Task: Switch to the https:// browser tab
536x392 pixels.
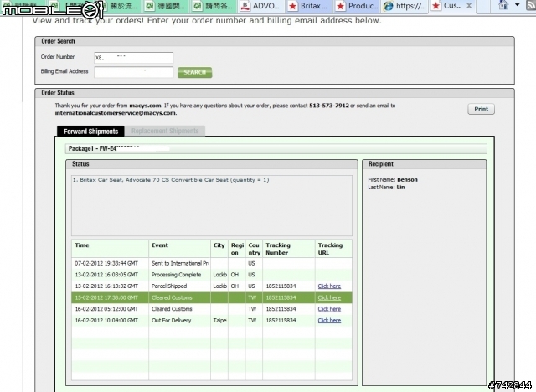Action: pyautogui.click(x=405, y=6)
